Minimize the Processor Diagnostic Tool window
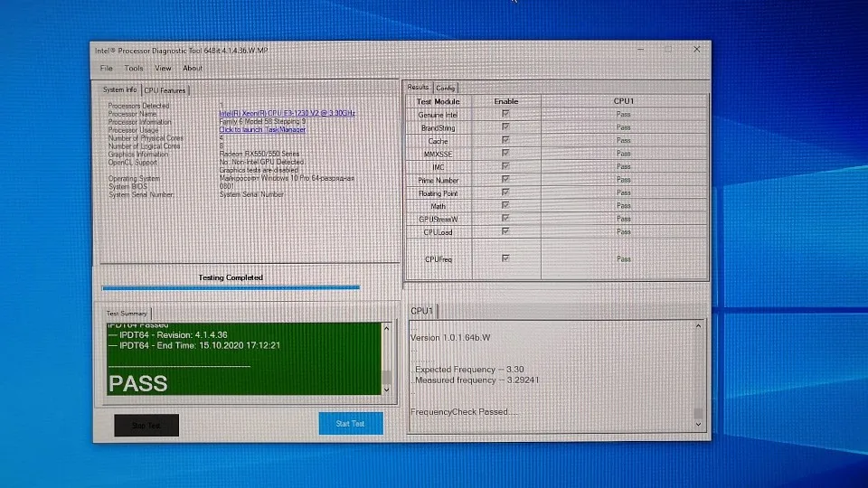This screenshot has width=868, height=488. tap(640, 49)
